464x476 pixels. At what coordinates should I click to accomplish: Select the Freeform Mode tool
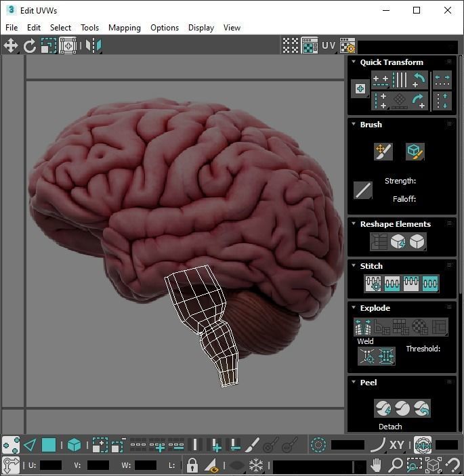(x=68, y=45)
